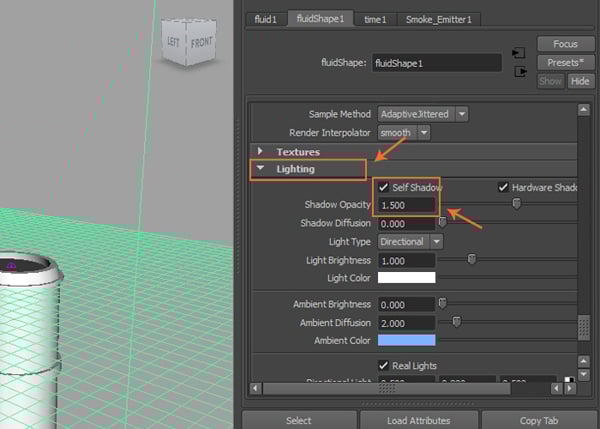Click the purple emitter icon atop cylinder
The width and height of the screenshot is (600, 429).
click(11, 265)
